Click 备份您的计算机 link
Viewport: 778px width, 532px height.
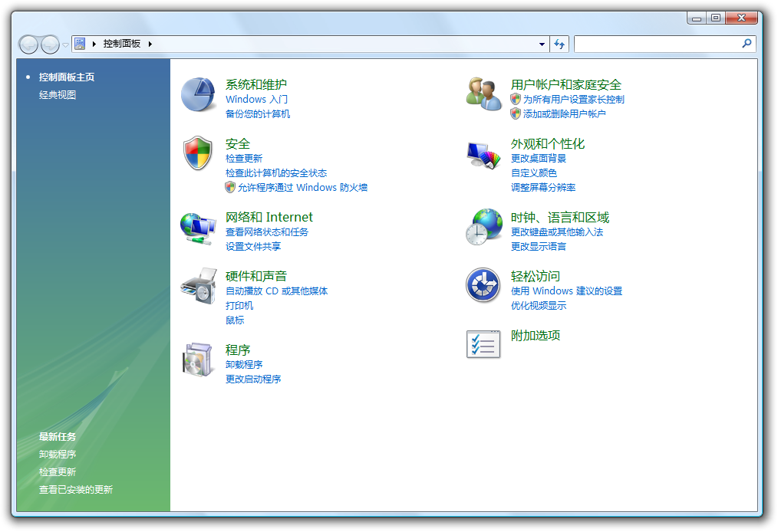click(258, 114)
